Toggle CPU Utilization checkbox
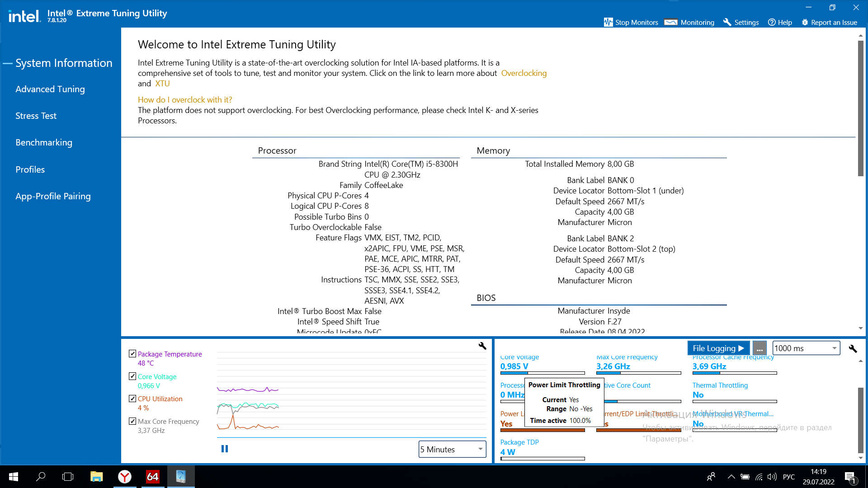The height and width of the screenshot is (488, 868). (132, 399)
